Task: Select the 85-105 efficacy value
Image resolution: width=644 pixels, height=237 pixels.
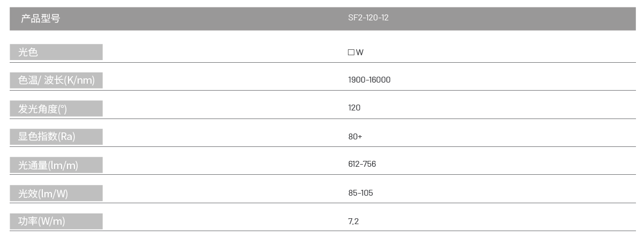Action: (x=360, y=193)
